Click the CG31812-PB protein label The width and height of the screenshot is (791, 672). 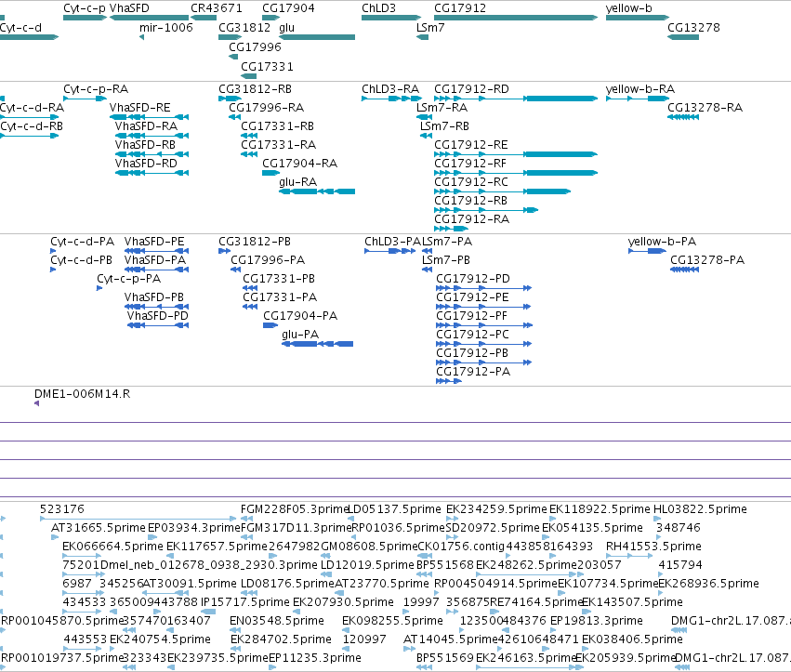[255, 242]
